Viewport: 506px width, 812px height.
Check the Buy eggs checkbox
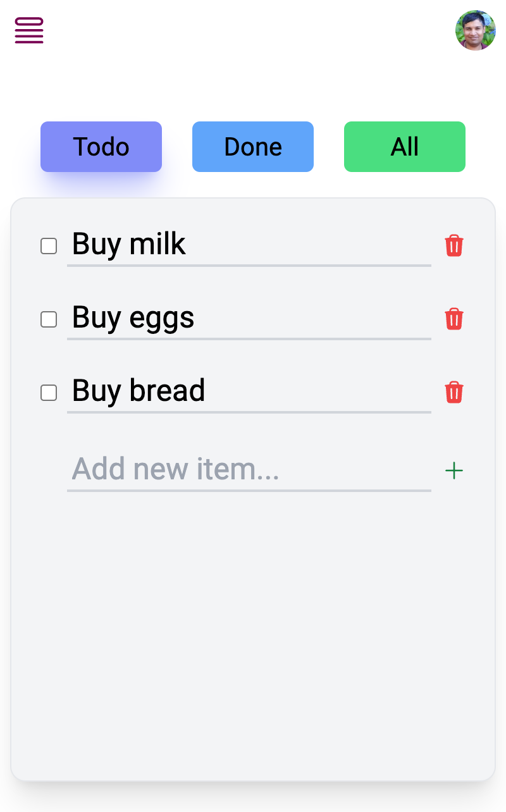(x=49, y=319)
